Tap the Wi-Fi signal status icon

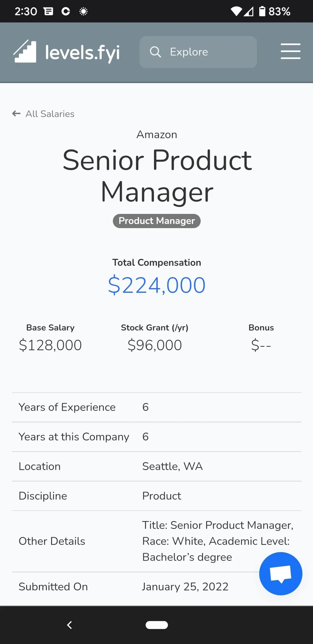coord(236,11)
